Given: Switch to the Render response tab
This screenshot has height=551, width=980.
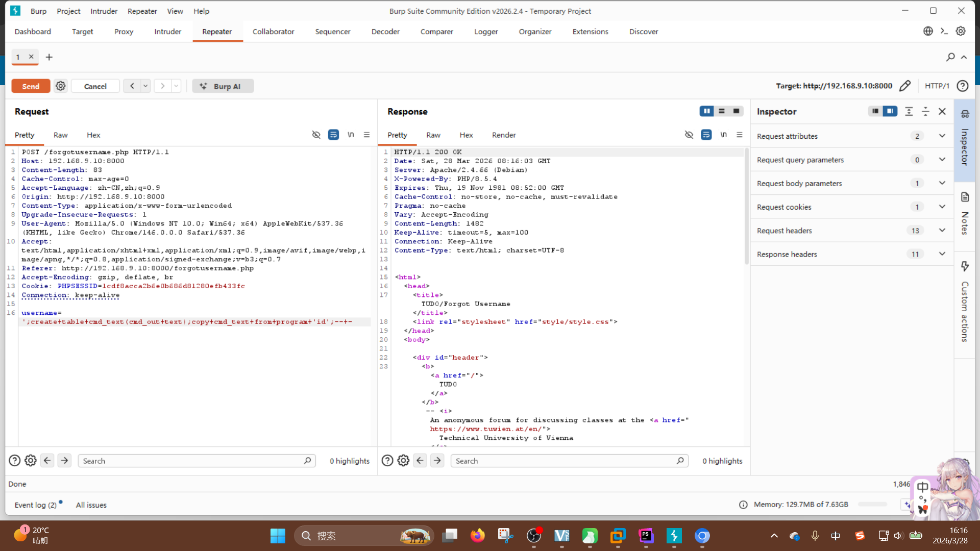Looking at the screenshot, I should (x=503, y=135).
